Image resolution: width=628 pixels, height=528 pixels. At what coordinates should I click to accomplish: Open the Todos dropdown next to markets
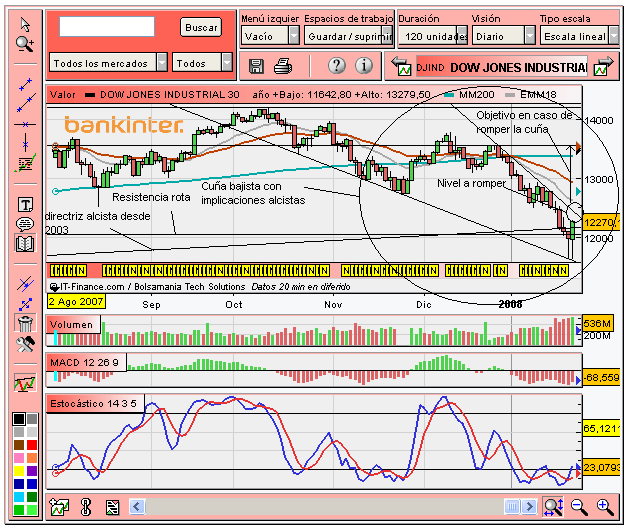(202, 63)
